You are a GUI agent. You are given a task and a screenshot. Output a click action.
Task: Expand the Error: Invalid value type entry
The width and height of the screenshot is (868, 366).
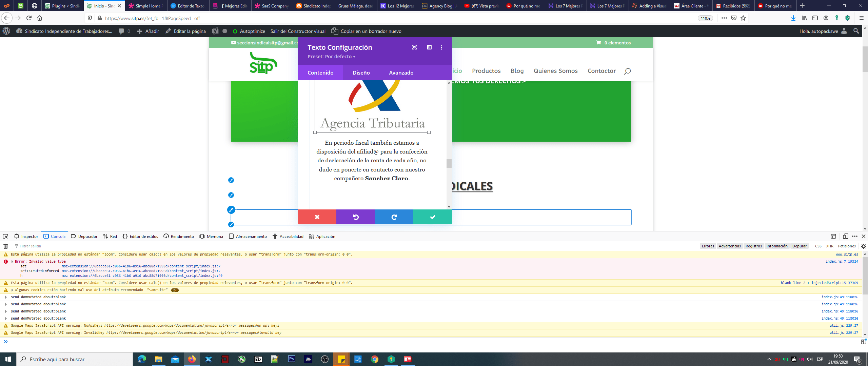[12, 261]
